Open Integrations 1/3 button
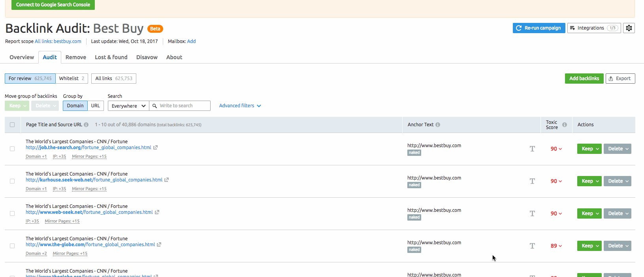This screenshot has height=277, width=644. click(594, 28)
